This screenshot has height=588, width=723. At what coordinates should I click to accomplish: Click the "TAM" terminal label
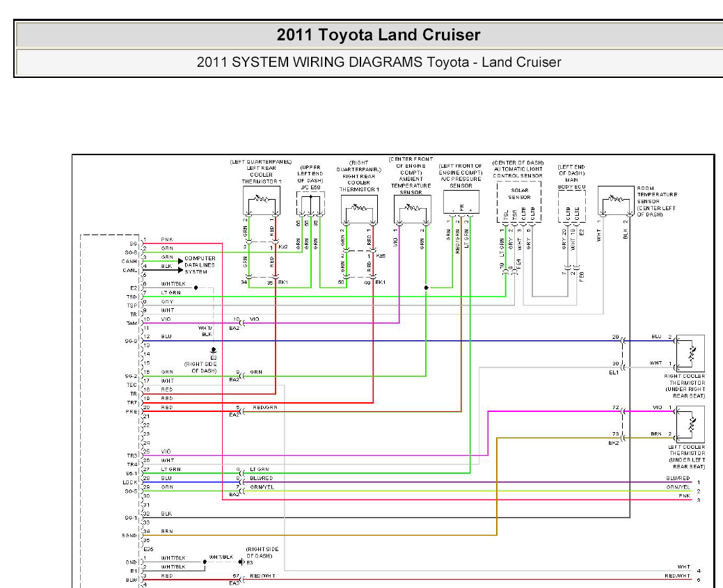pyautogui.click(x=132, y=324)
